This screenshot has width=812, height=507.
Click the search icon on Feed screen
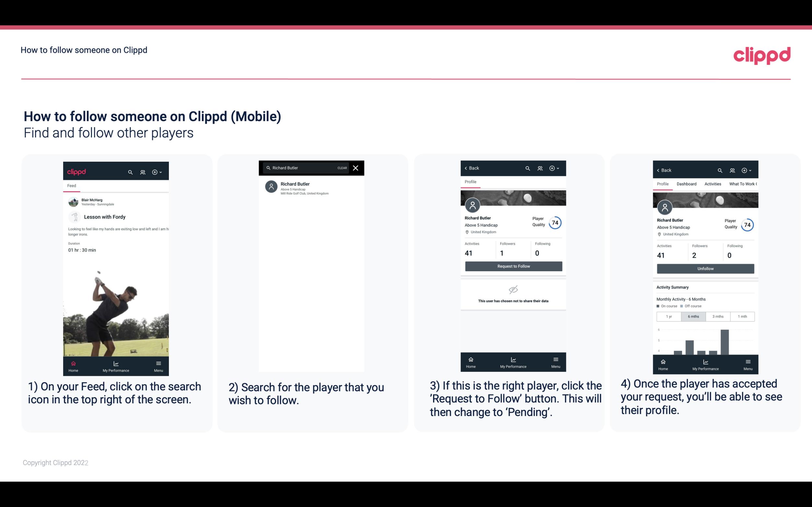coord(130,172)
